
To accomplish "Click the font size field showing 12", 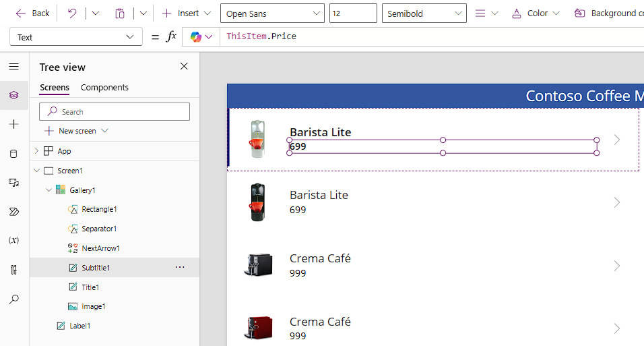I will [x=353, y=13].
